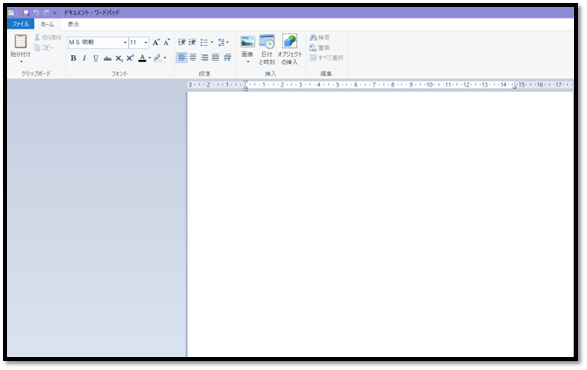Apply the font color A button
The width and height of the screenshot is (587, 370).
pyautogui.click(x=142, y=58)
